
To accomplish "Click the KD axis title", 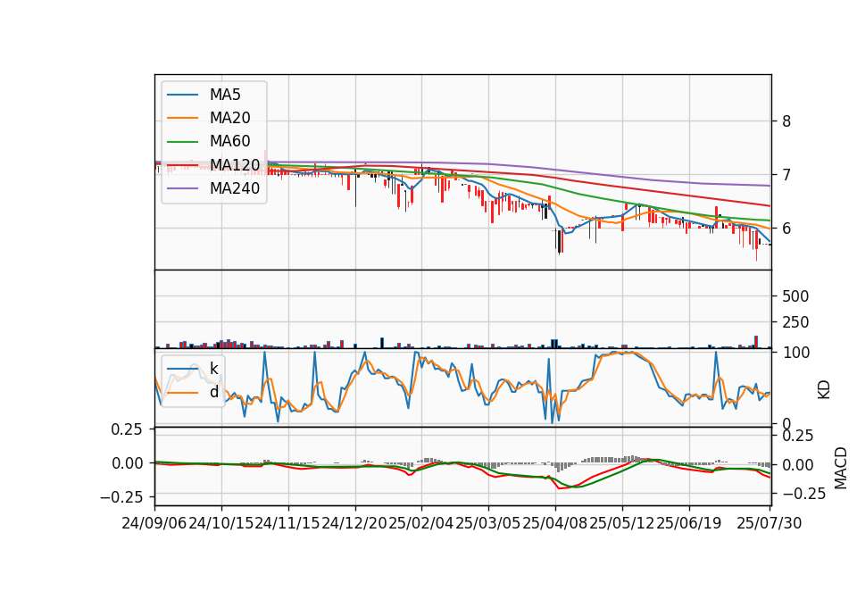I will [824, 389].
